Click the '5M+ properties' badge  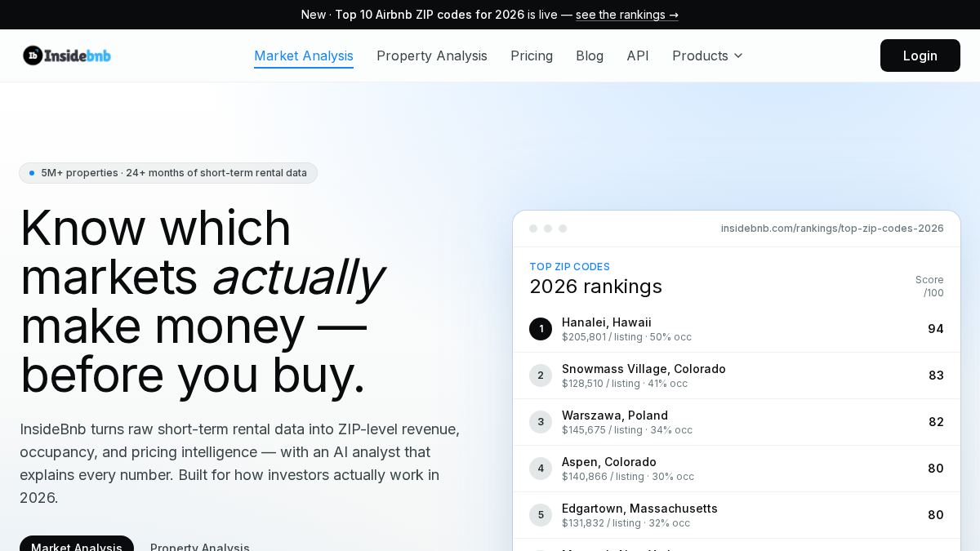point(168,173)
